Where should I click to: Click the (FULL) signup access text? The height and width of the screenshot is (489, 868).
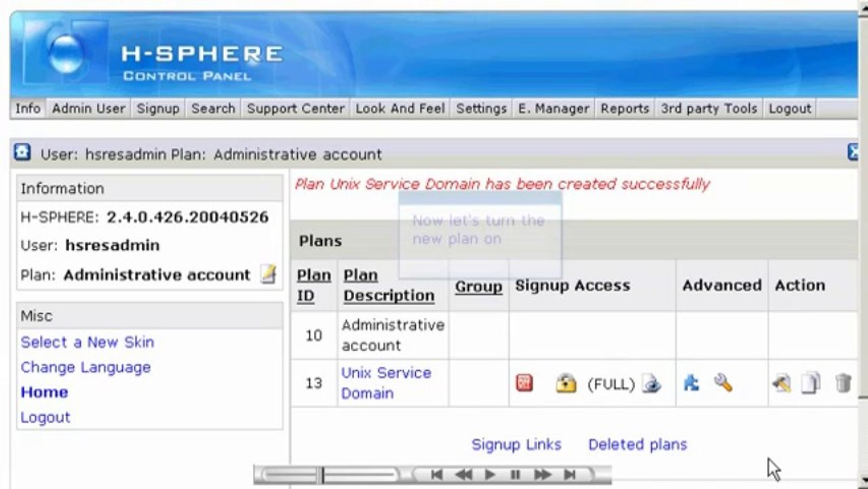(611, 384)
